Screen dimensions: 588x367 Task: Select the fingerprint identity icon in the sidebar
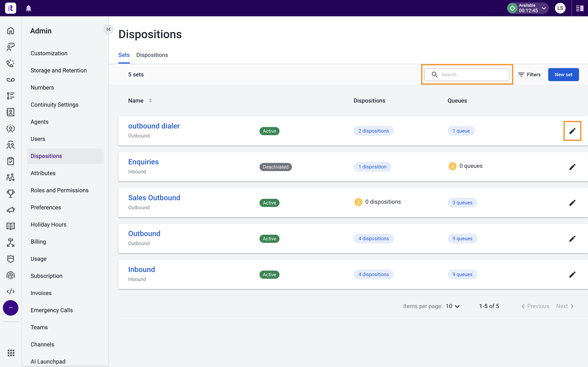point(10,275)
